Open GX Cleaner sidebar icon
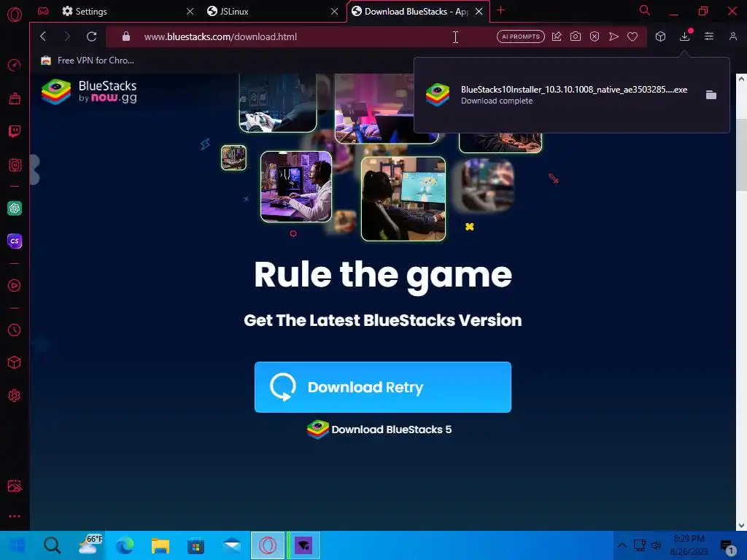 [x=15, y=98]
